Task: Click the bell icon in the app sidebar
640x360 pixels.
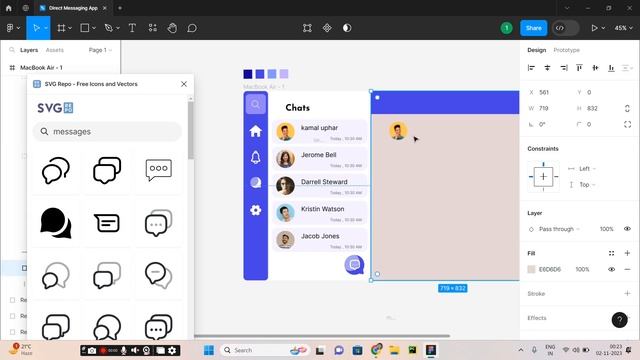Action: tap(256, 157)
